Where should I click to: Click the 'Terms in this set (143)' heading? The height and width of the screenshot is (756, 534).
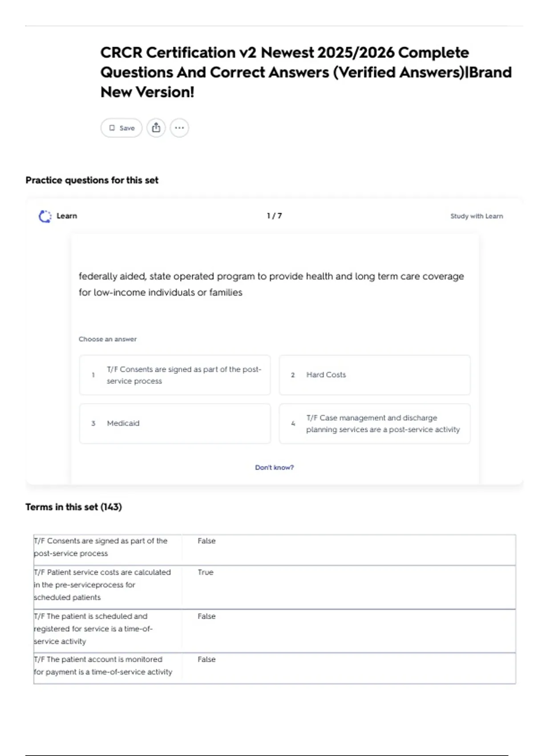73,507
